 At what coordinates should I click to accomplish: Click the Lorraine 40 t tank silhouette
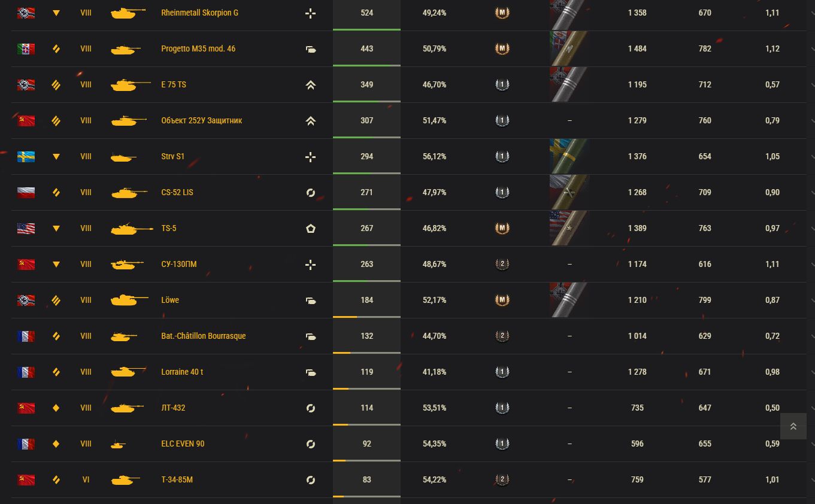coord(128,372)
